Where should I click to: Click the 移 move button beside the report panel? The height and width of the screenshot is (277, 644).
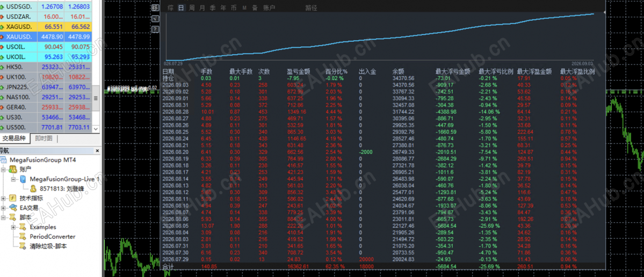[155, 8]
